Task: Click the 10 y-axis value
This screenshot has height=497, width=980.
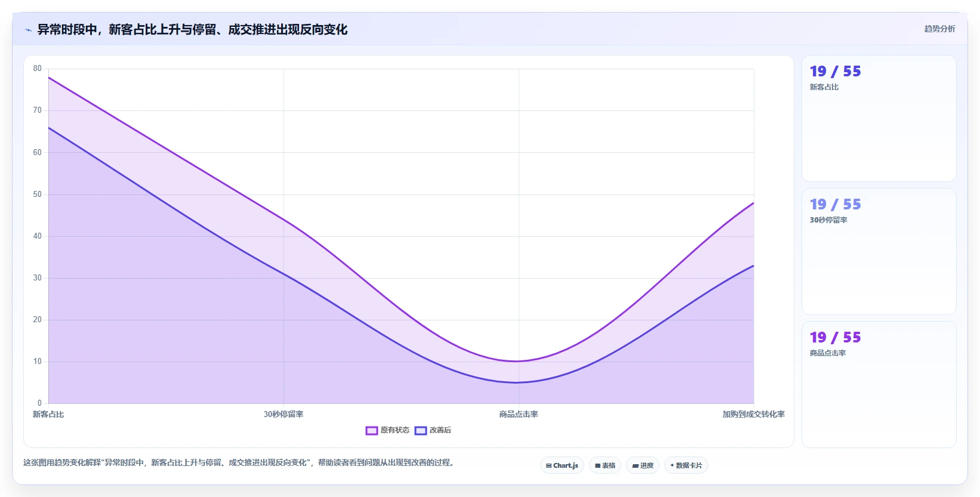Action: [38, 362]
